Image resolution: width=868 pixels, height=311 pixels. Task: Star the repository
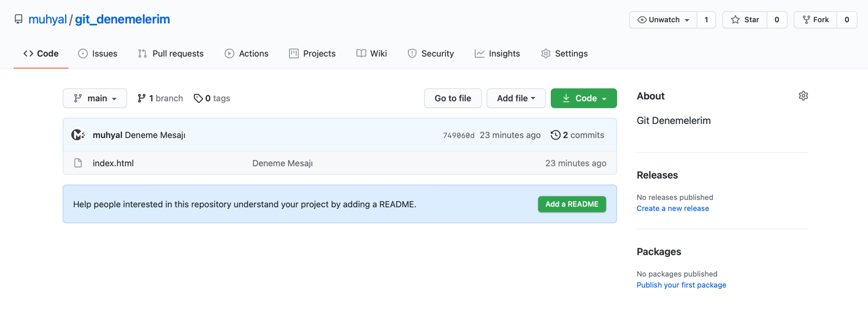coord(745,20)
